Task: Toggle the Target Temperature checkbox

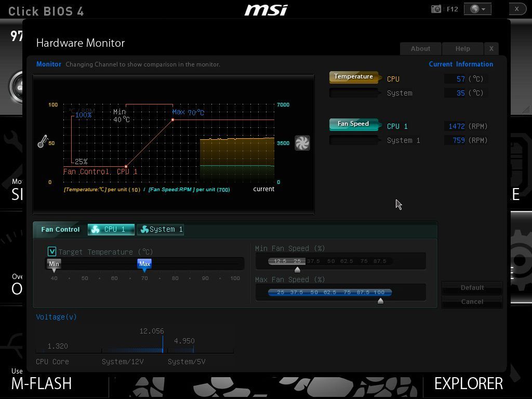Action: click(x=52, y=251)
